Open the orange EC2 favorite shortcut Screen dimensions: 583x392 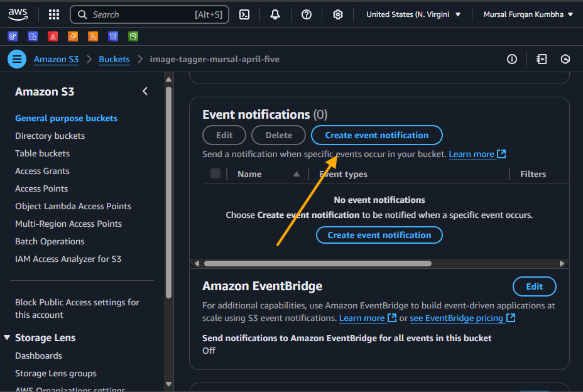click(73, 36)
